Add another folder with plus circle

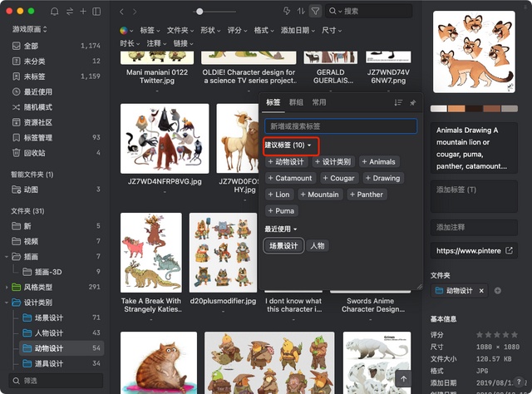pos(498,290)
